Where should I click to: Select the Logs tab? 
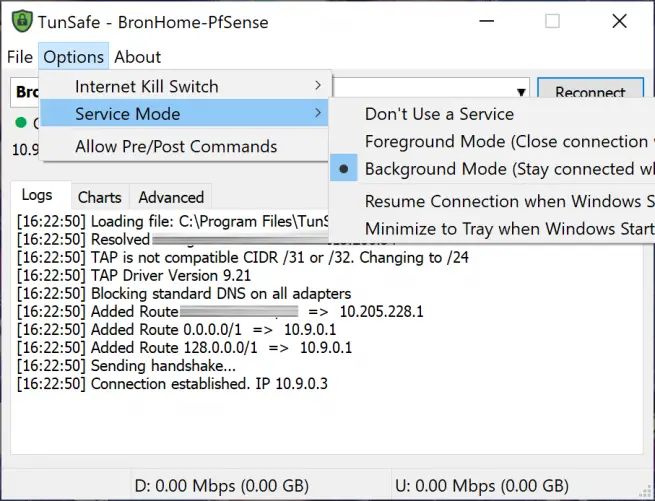click(x=37, y=196)
